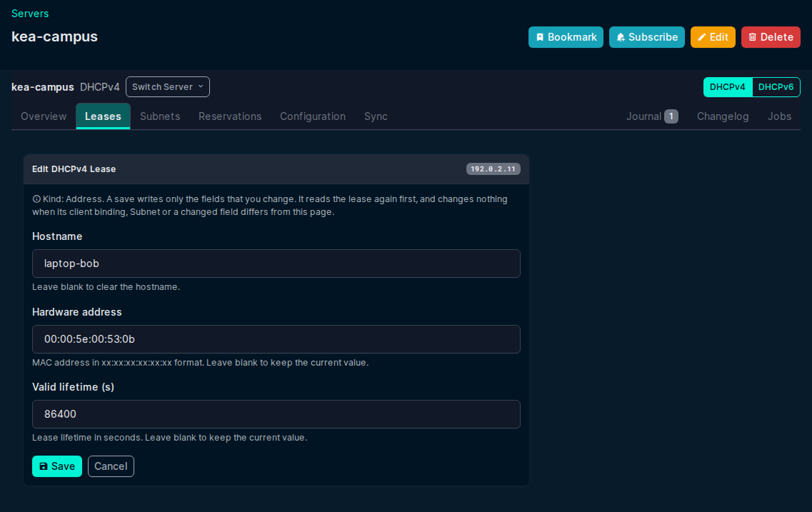Image resolution: width=812 pixels, height=512 pixels.
Task: Click the Cancel button
Action: click(x=111, y=466)
